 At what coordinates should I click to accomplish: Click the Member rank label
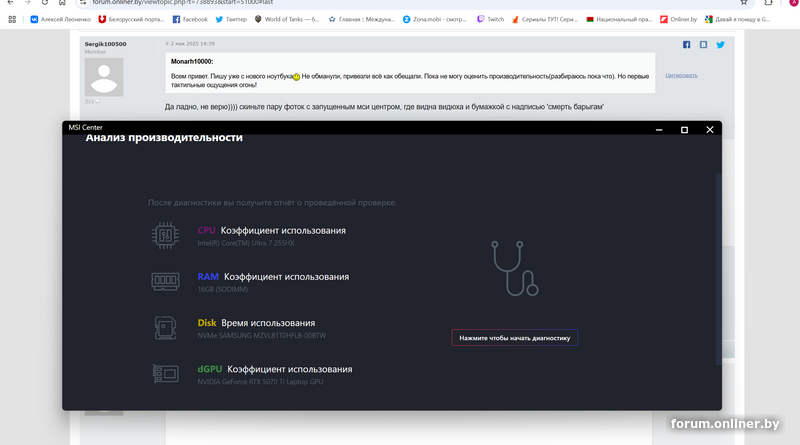click(95, 52)
